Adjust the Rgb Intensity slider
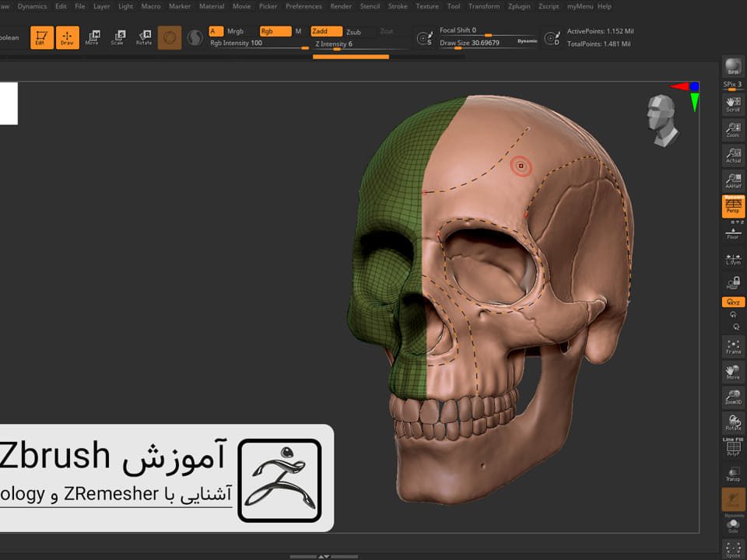The image size is (747, 560). (x=258, y=44)
